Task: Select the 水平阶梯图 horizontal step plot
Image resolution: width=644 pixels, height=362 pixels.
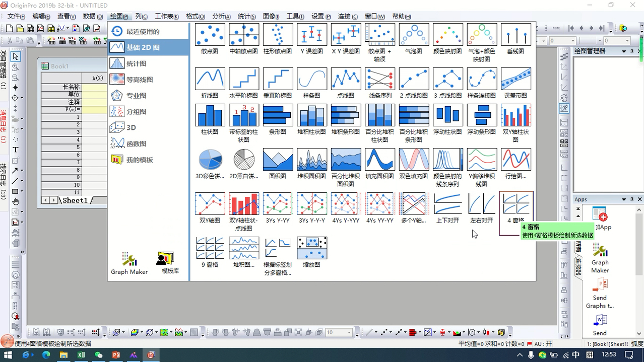Action: [244, 83]
